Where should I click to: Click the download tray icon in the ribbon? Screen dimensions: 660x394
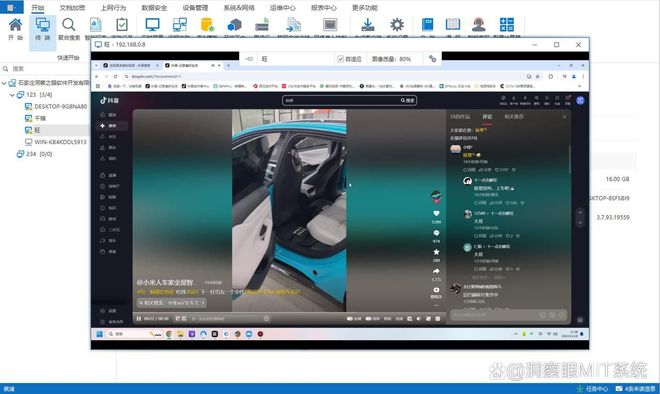(367, 24)
